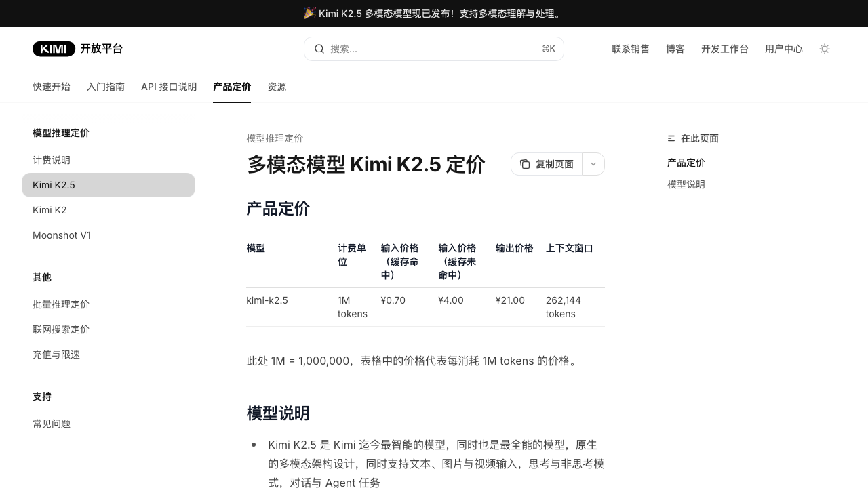868x488 pixels.
Task: Click the 联系销售 link
Action: 630,49
